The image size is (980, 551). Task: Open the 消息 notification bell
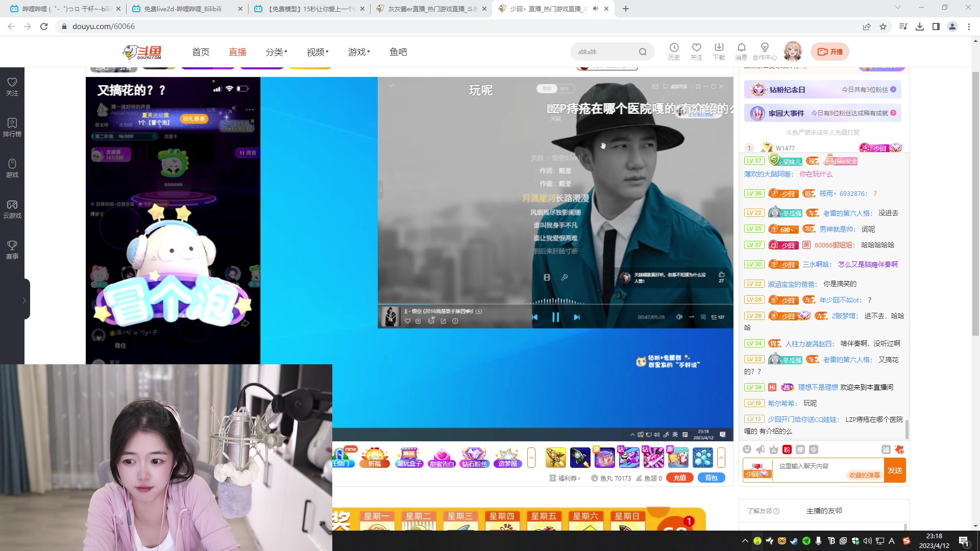(741, 52)
